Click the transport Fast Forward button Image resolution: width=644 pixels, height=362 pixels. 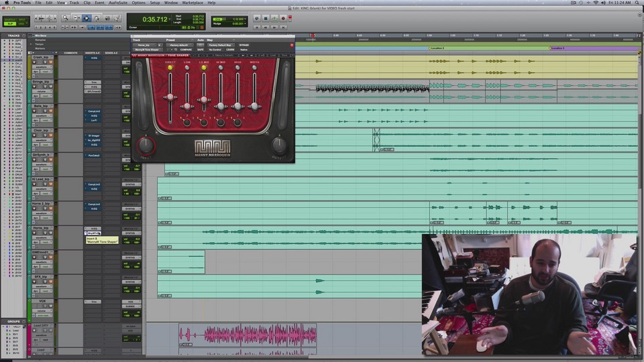(274, 27)
